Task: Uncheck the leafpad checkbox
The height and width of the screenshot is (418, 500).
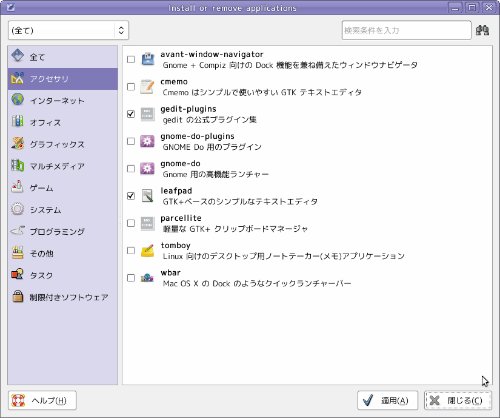Action: (x=131, y=196)
